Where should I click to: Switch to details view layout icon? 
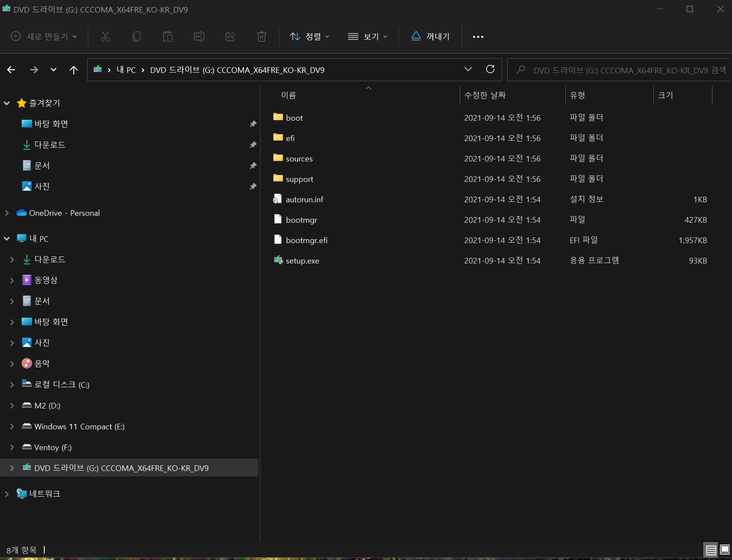[x=711, y=550]
